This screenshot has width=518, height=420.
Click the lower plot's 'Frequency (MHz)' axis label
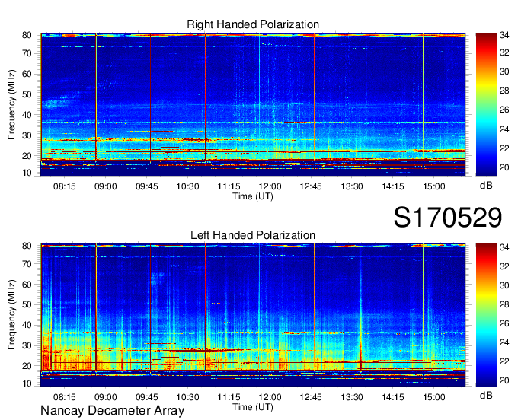(x=11, y=315)
